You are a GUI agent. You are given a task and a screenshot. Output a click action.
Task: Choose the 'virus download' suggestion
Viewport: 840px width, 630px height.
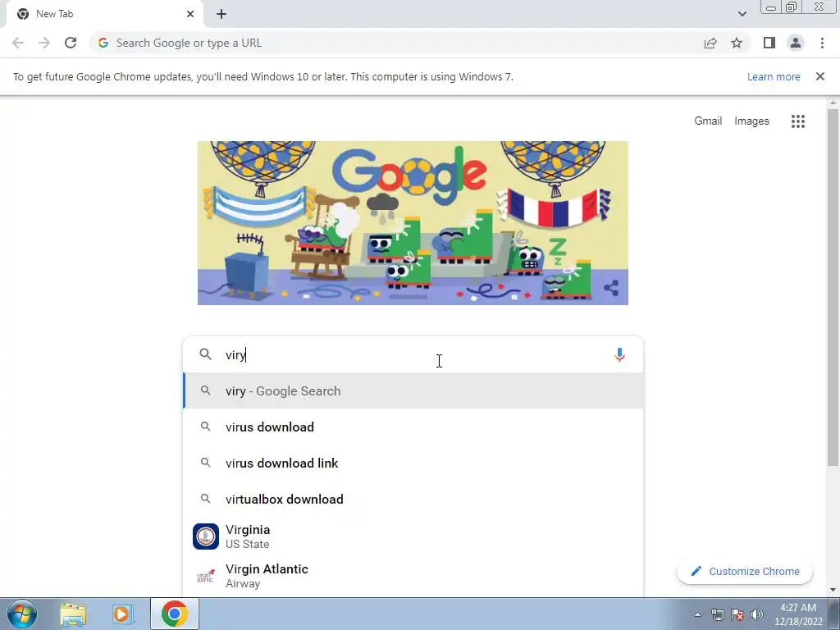(x=413, y=427)
